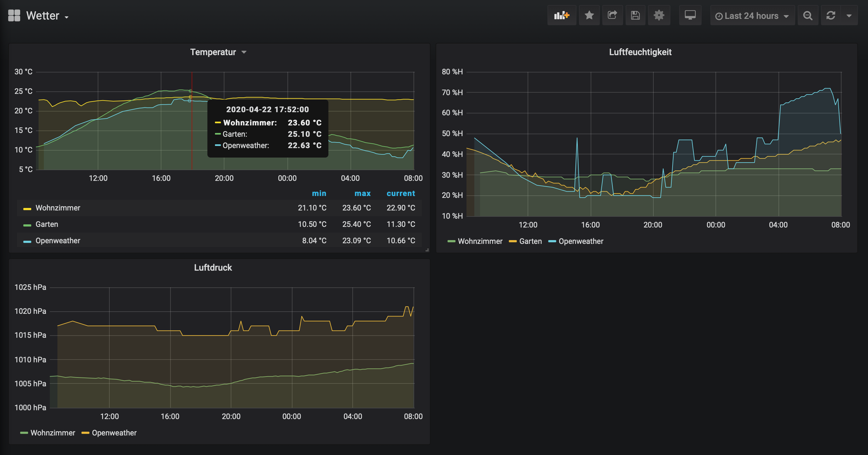This screenshot has height=455, width=868.
Task: Click the Add panel icon
Action: (x=561, y=15)
